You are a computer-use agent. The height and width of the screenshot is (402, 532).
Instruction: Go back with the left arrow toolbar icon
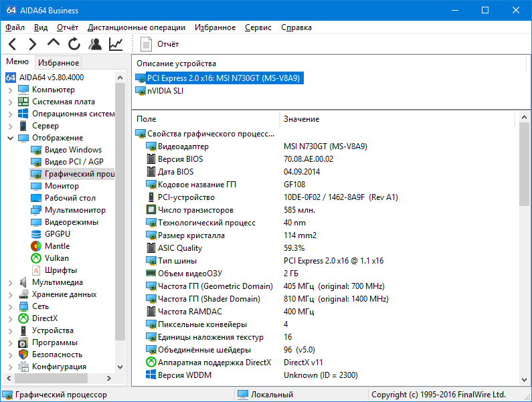pos(13,44)
